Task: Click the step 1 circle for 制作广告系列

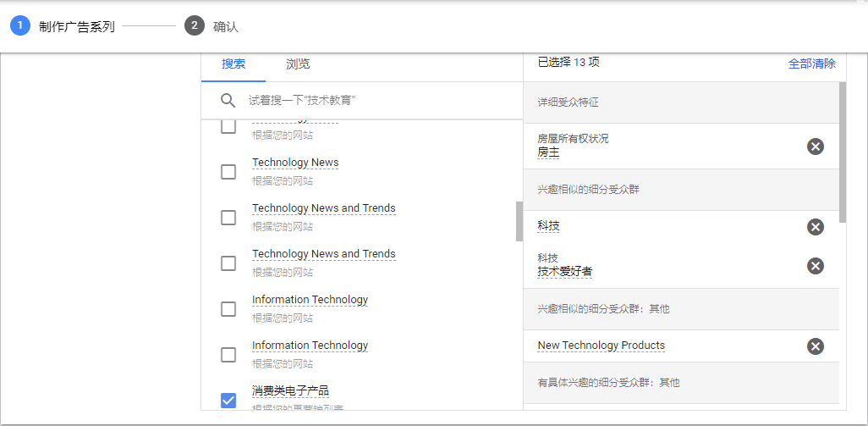Action: 20,25
